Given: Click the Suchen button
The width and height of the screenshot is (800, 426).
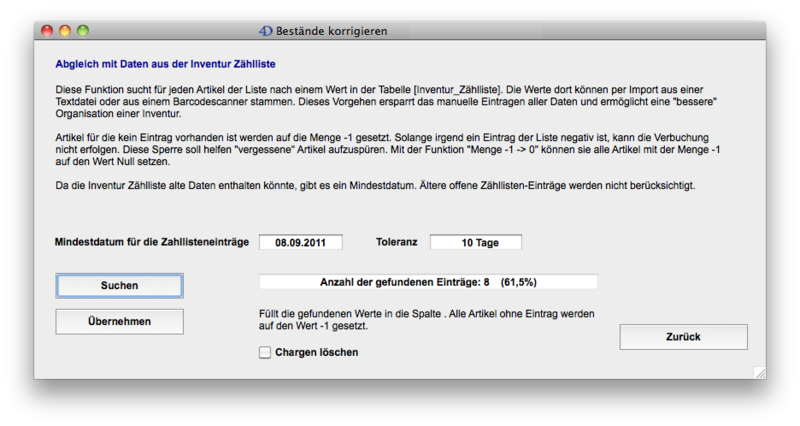Looking at the screenshot, I should (x=119, y=285).
